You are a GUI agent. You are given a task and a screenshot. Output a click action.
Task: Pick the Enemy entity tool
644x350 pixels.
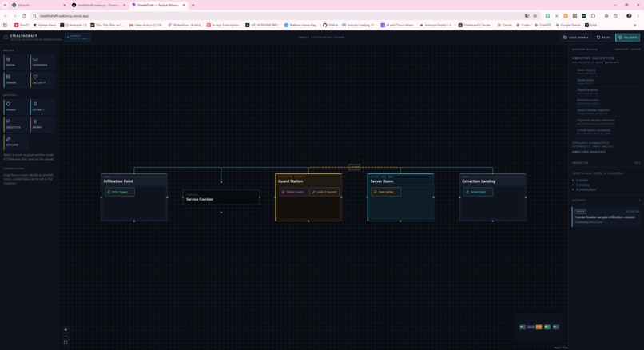(42, 124)
